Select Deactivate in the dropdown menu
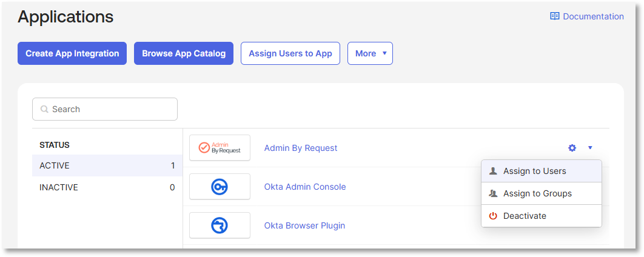 coord(542,216)
